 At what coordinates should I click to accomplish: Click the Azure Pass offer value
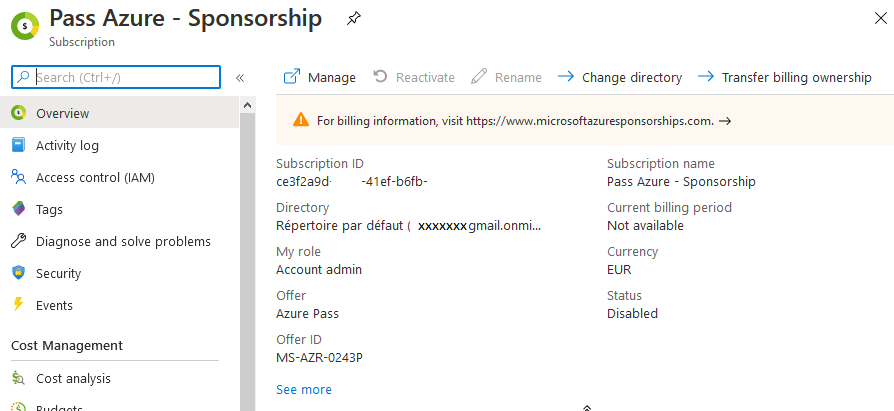click(307, 314)
